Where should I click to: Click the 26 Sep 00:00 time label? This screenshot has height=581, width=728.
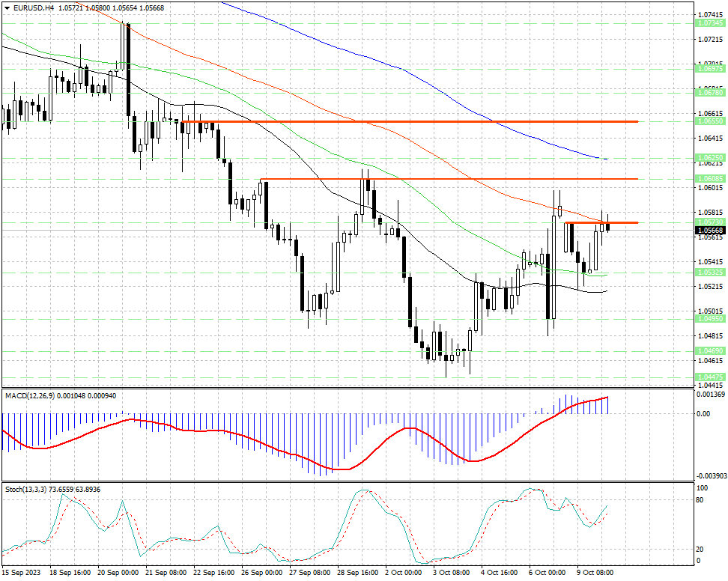(x=262, y=572)
